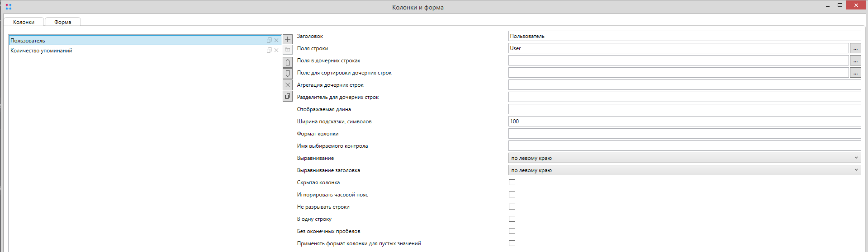The height and width of the screenshot is (252, 868).
Task: Click the ellipsis button next to Поля строки
Action: (855, 48)
